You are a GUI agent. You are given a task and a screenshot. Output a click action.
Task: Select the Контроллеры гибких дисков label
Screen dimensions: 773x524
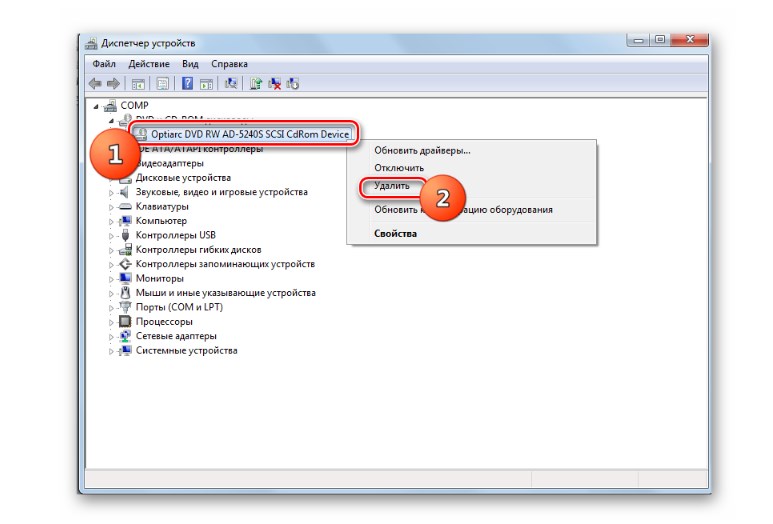click(x=199, y=249)
